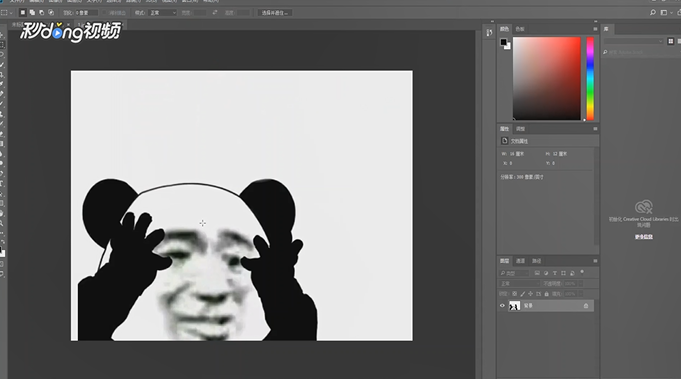This screenshot has height=379, width=681.
Task: Pick a color in the color field
Action: coord(546,79)
